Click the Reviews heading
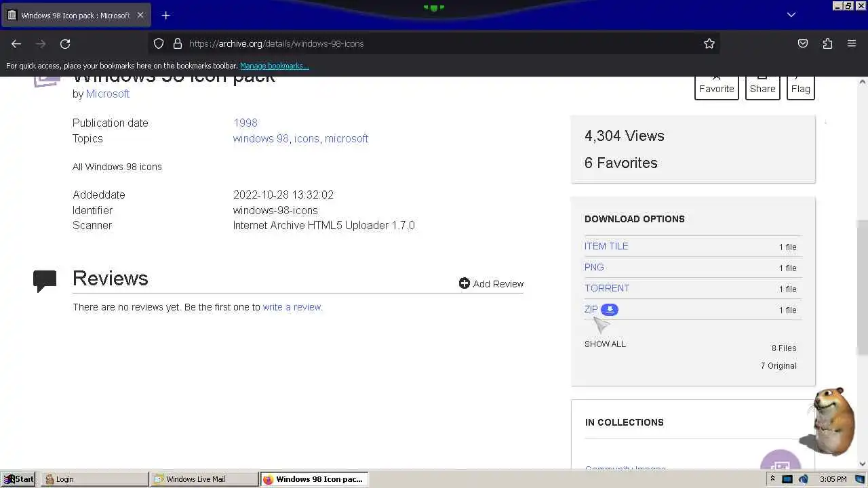Screen dimensions: 868x488 (x=111, y=279)
